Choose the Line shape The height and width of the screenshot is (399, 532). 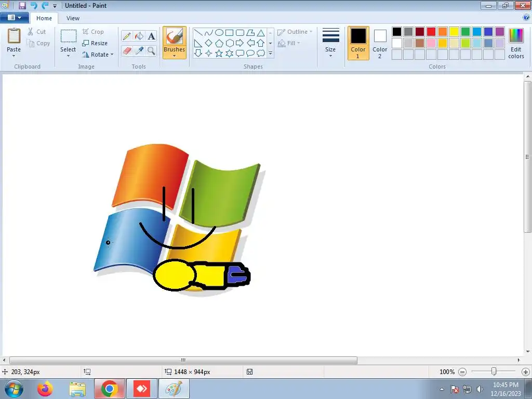coord(198,33)
